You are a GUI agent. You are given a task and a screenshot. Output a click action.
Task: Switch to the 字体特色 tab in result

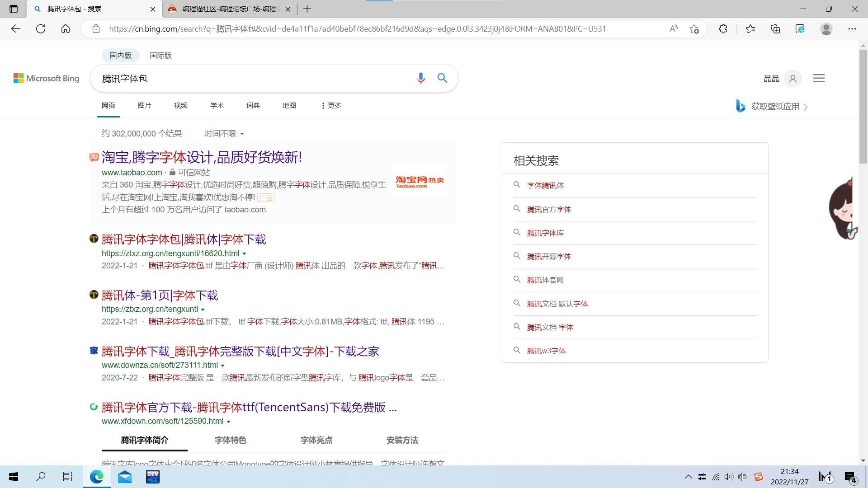click(231, 440)
